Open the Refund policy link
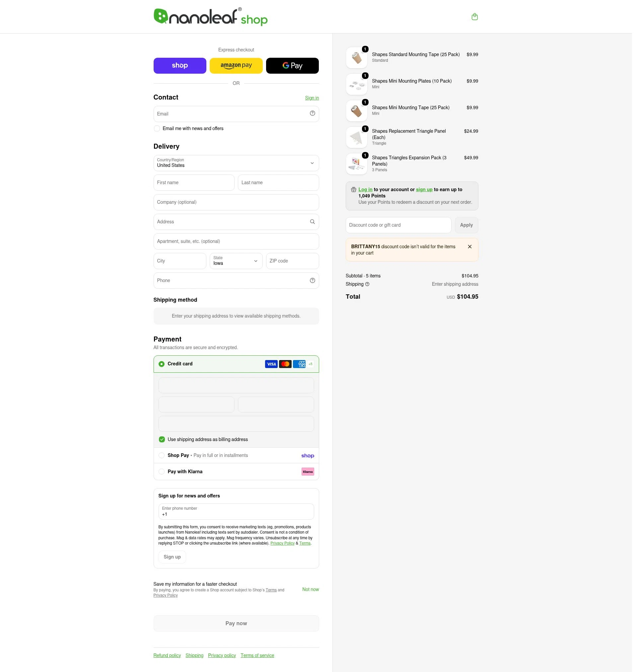The height and width of the screenshot is (672, 637). (169, 660)
